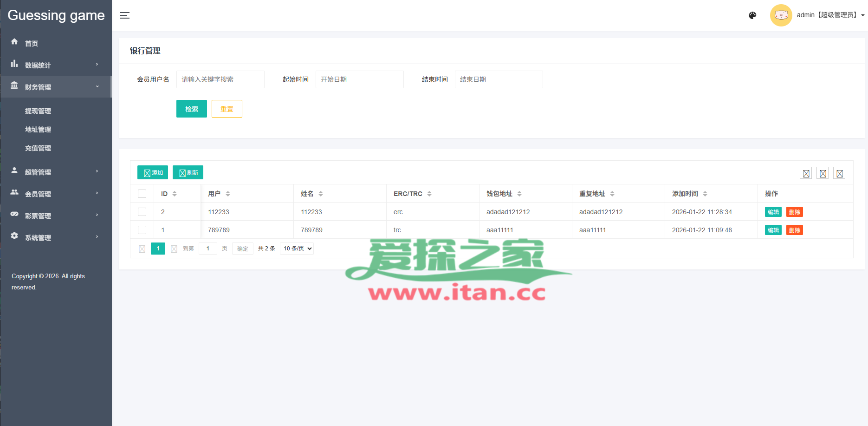This screenshot has width=868, height=426.
Task: Check the row with ID 2
Action: click(x=142, y=212)
